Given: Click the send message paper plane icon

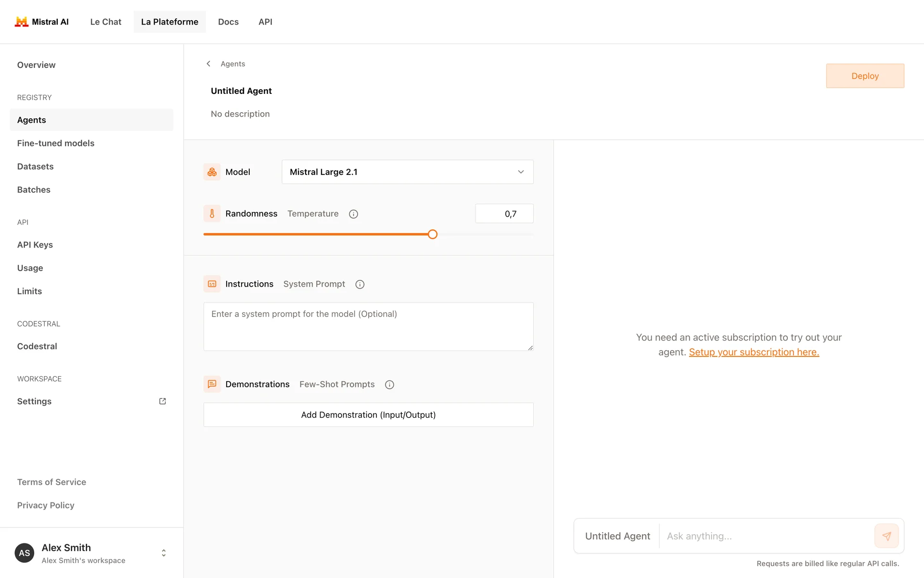Looking at the screenshot, I should click(x=886, y=536).
